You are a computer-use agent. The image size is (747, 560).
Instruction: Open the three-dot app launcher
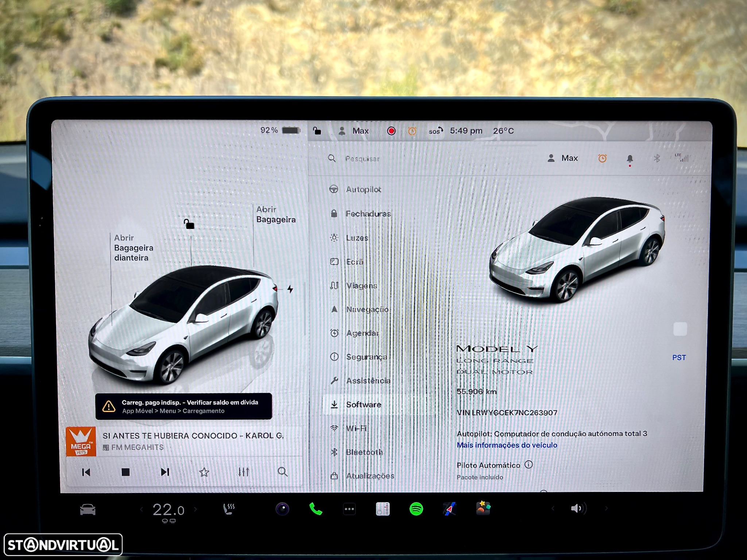[x=349, y=509]
